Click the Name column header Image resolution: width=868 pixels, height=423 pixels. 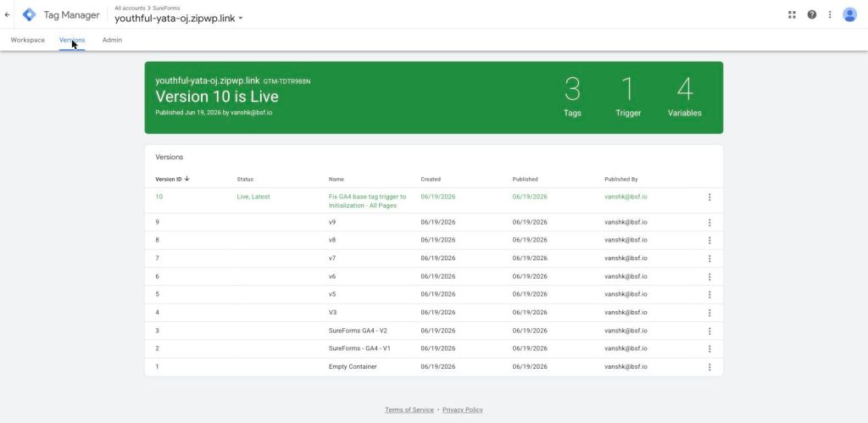click(x=336, y=180)
